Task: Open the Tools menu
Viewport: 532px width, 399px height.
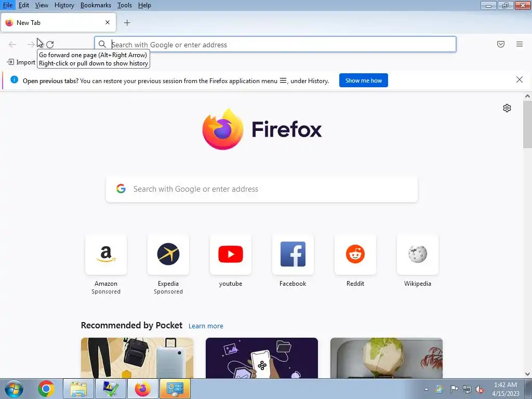Action: tap(125, 5)
